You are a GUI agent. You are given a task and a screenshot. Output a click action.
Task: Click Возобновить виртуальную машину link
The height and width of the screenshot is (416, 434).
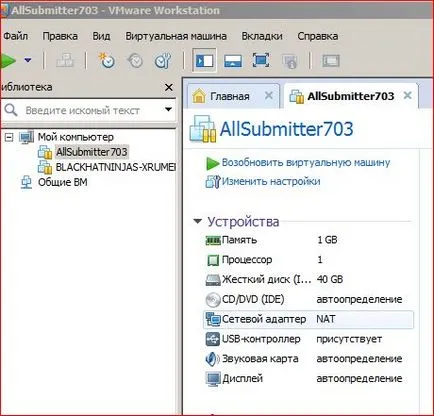tap(306, 163)
